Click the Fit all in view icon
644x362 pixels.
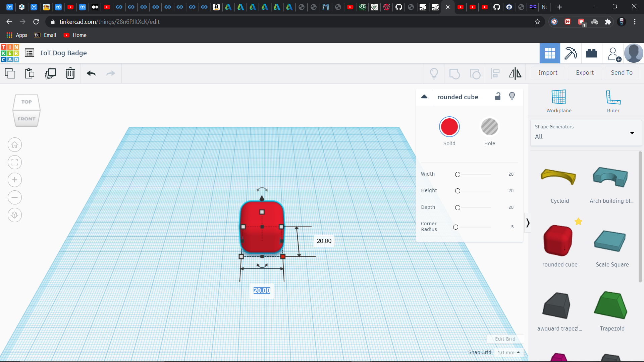point(15,163)
